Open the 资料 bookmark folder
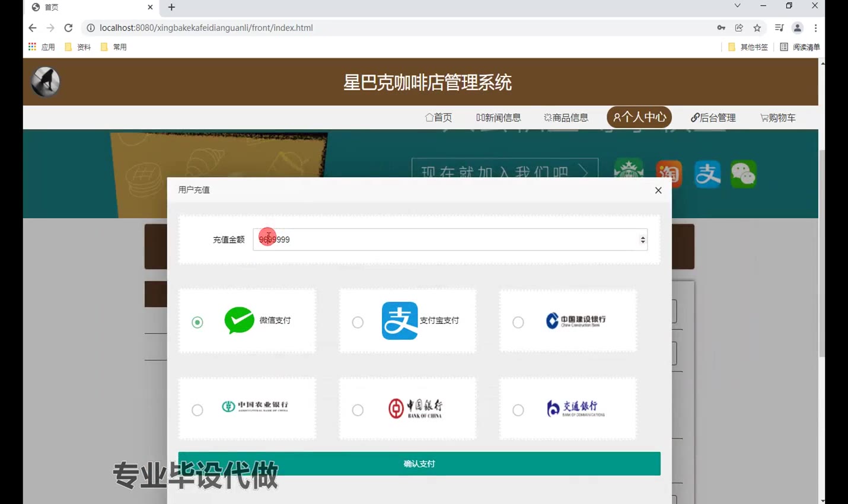Viewport: 848px width, 504px height. pos(78,47)
